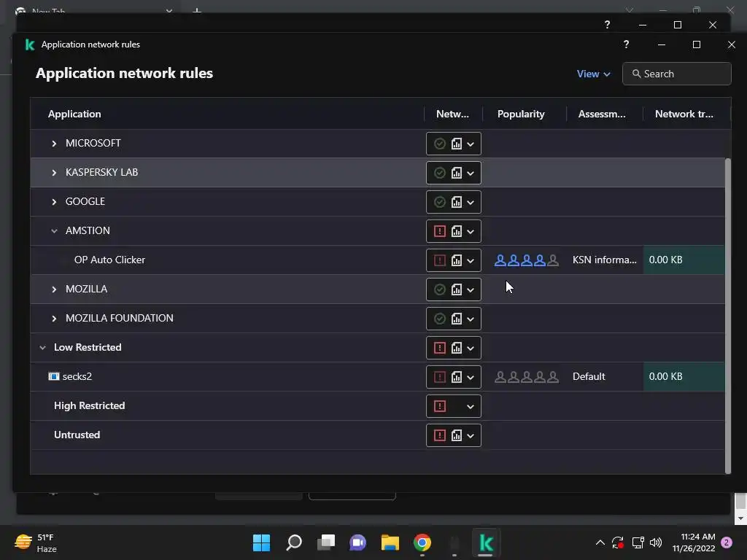Click the red block icon for Untrusted
The width and height of the screenshot is (747, 560).
point(440,435)
